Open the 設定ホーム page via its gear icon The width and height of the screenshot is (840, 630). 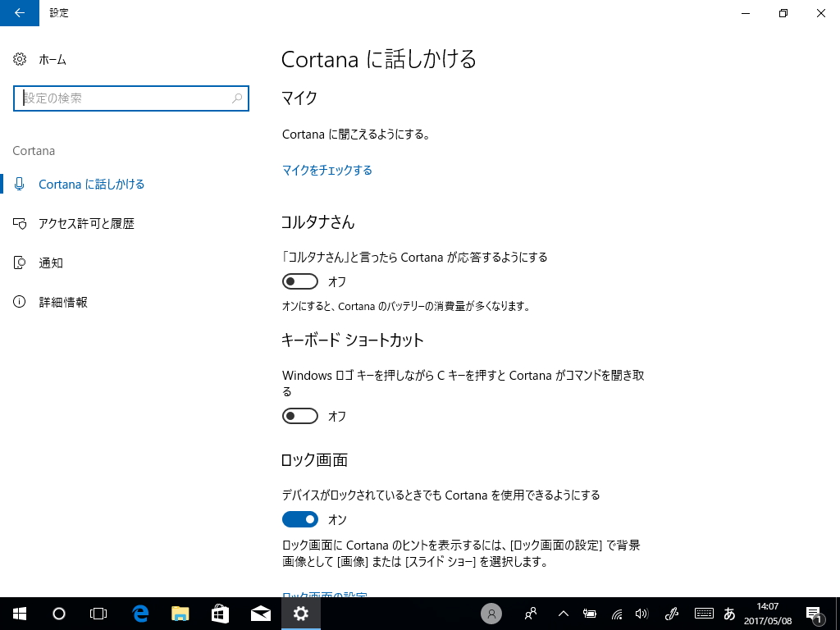point(18,58)
